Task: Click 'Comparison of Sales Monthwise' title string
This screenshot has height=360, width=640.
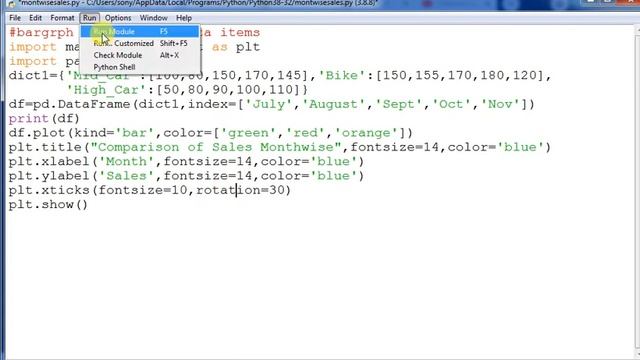Action: [216, 147]
